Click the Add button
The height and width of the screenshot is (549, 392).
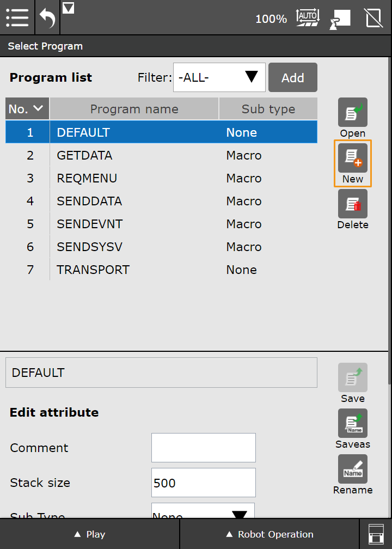click(292, 77)
